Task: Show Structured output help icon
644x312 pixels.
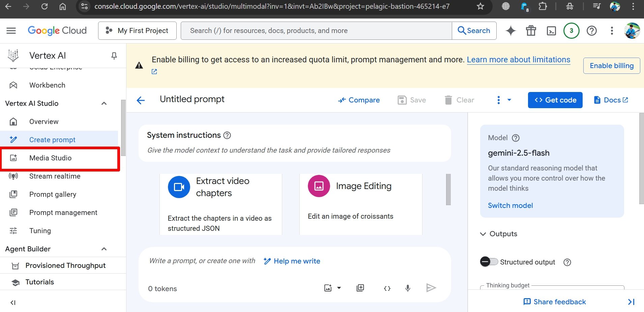Action: pyautogui.click(x=567, y=262)
